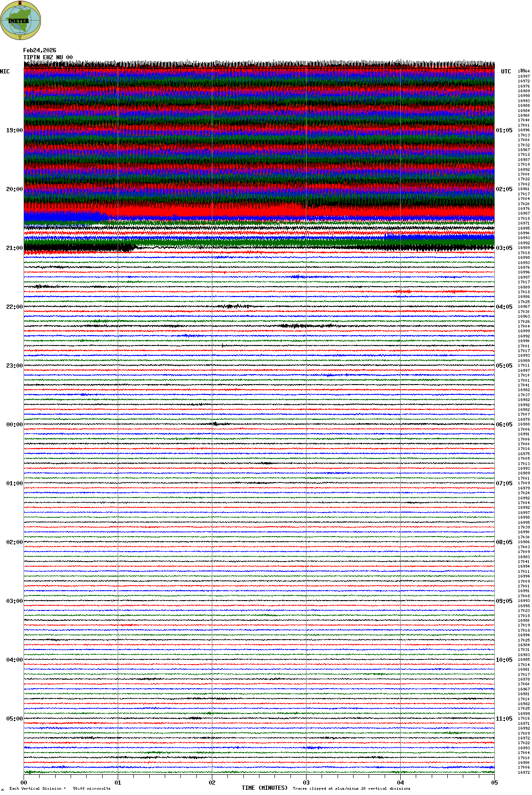Select the 02:00 local time marker
The image size is (532, 795).
pos(14,542)
